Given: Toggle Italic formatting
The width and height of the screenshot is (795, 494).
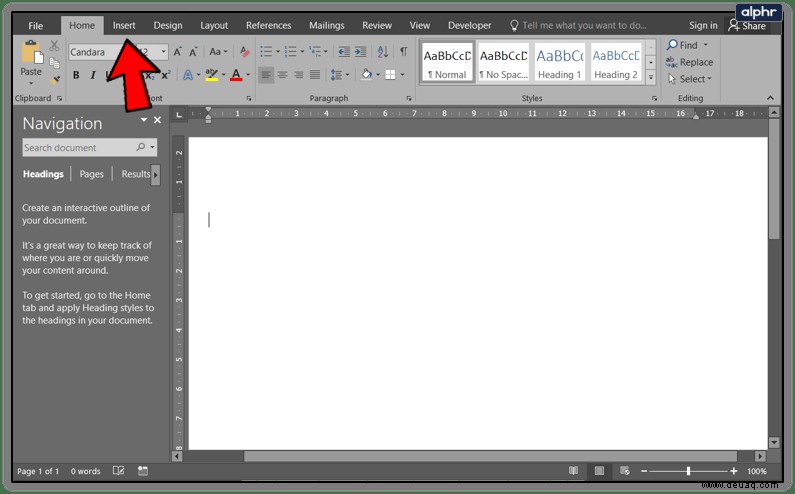Looking at the screenshot, I should 92,75.
